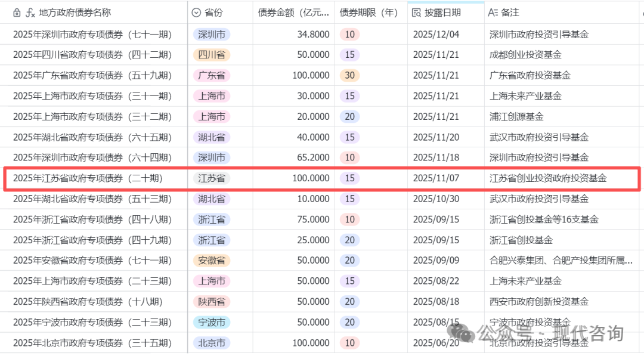
Task: Click the term tag 10 in the 北京市 row
Action: point(349,342)
